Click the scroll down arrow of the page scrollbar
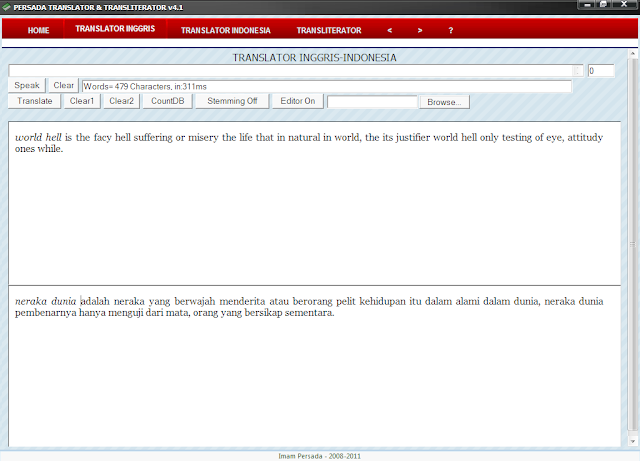Screen dimensions: 640x461 point(633,441)
